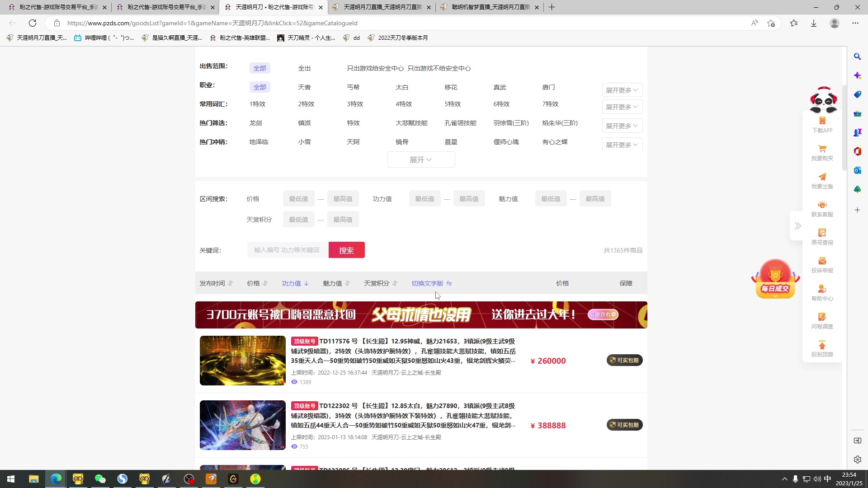Select 全出 sale range option
Viewport: 868px width, 488px height.
click(x=304, y=68)
